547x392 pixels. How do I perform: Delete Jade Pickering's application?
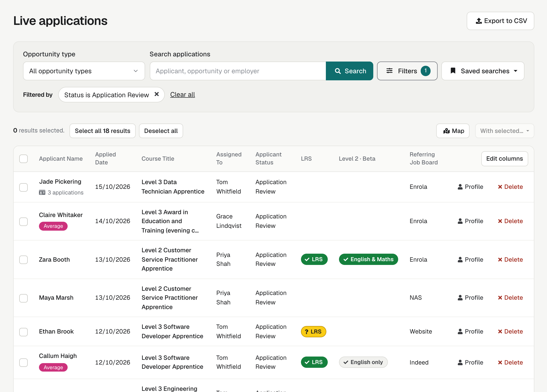pos(510,187)
